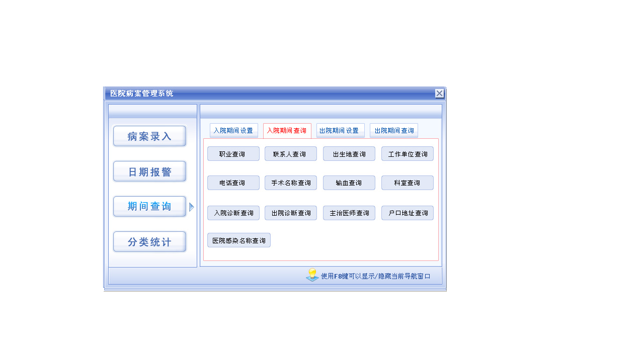Image resolution: width=644 pixels, height=362 pixels.
Task: Open 医院感染名称查询
Action: tap(239, 240)
